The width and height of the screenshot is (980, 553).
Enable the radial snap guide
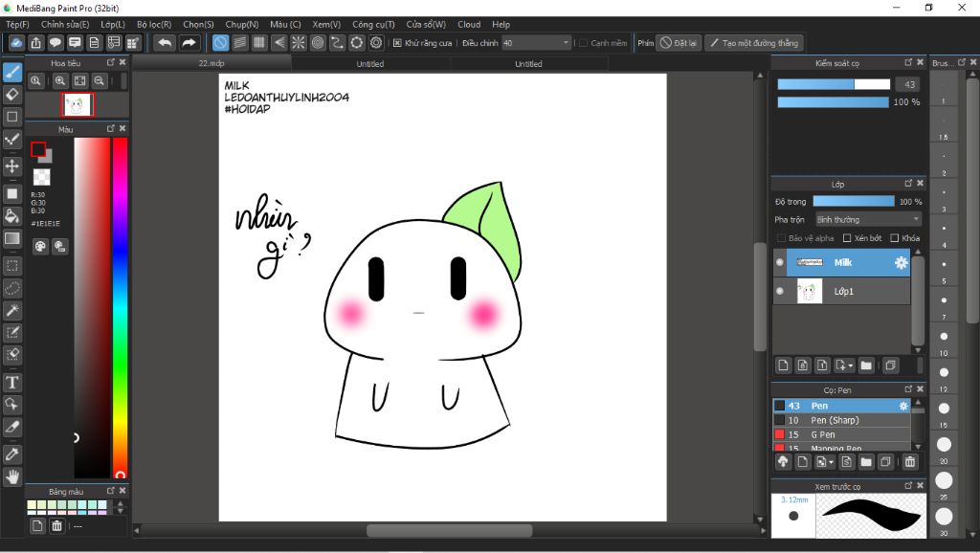(299, 42)
